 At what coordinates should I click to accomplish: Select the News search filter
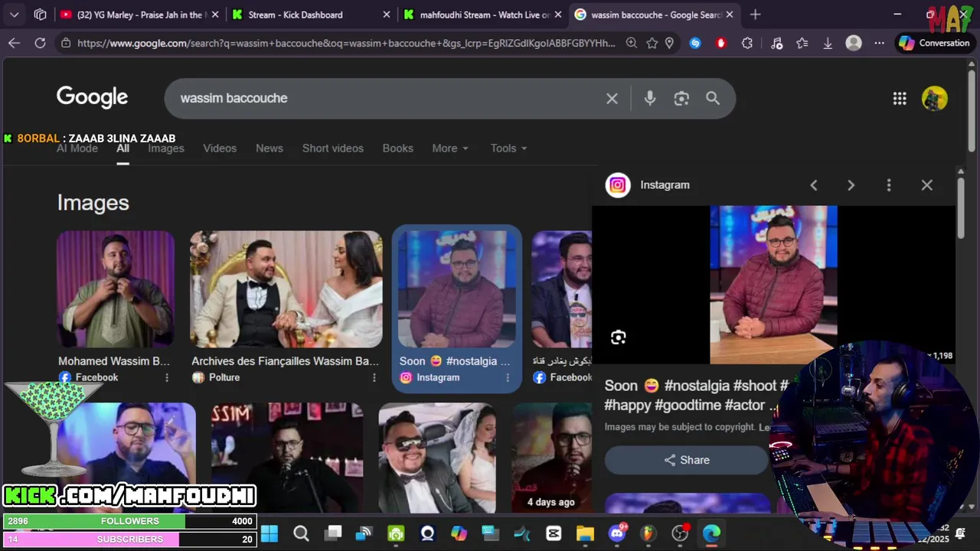tap(269, 148)
